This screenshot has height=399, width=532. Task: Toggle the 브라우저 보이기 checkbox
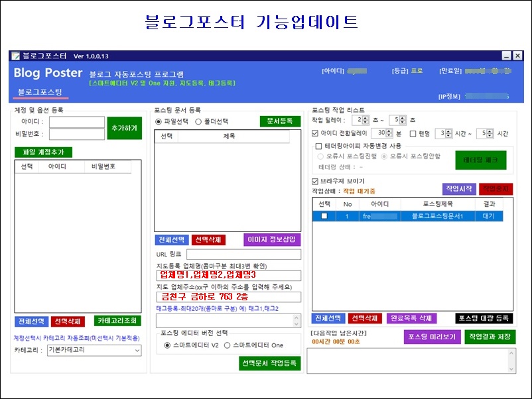[315, 182]
